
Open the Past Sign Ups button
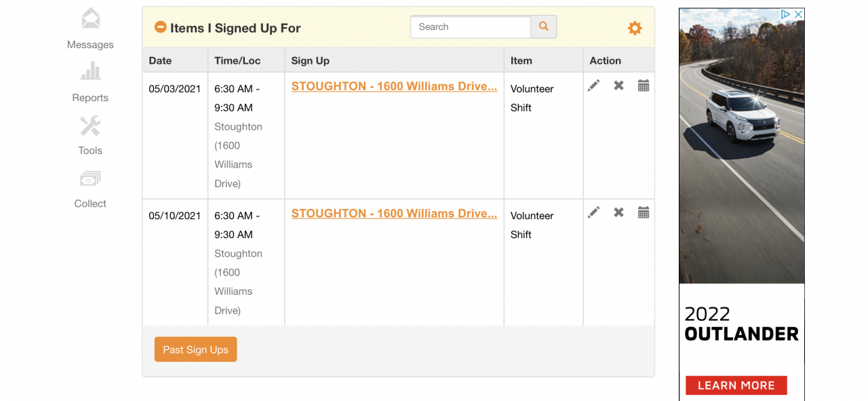click(x=195, y=349)
